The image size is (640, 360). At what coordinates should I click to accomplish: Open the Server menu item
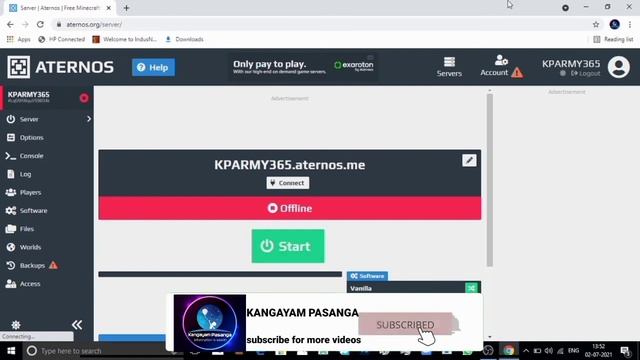29,119
